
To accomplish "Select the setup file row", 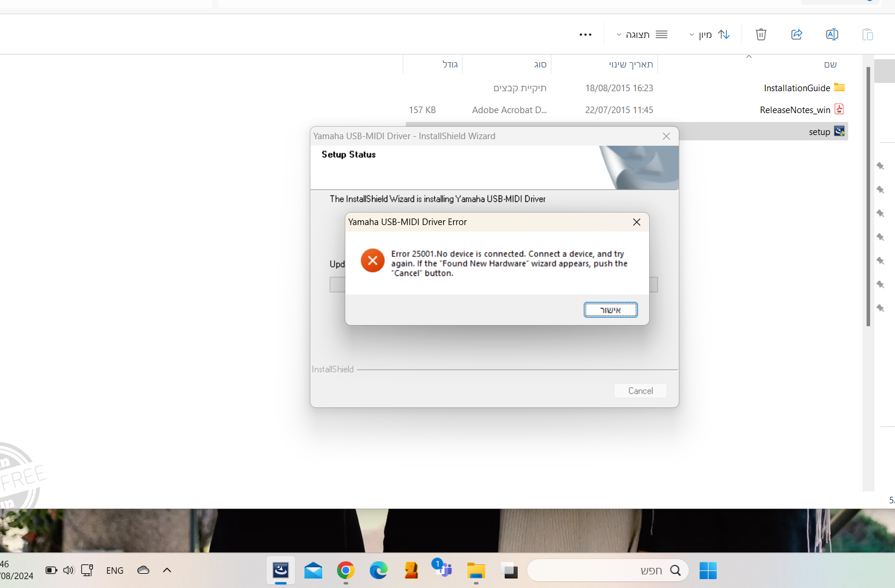I will (627, 131).
